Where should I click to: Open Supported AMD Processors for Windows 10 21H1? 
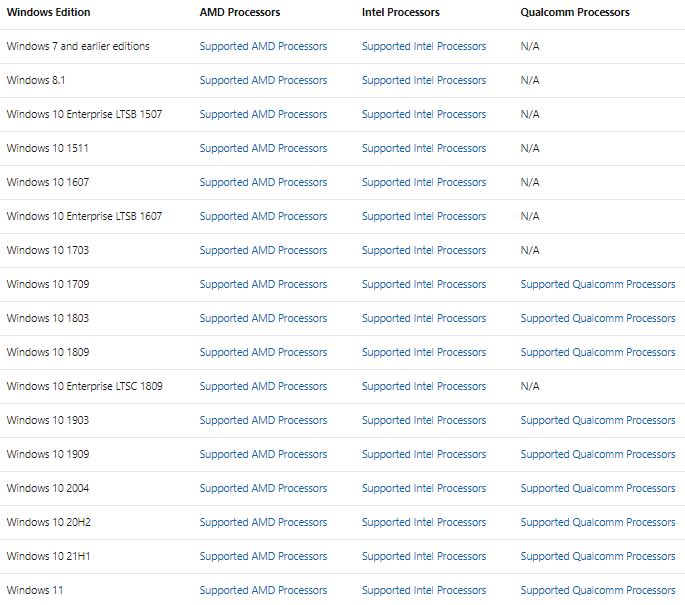(x=263, y=556)
